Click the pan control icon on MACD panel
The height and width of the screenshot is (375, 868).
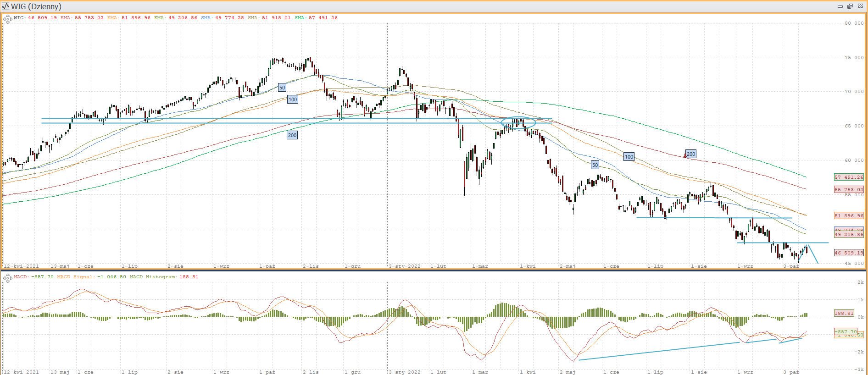[7, 278]
